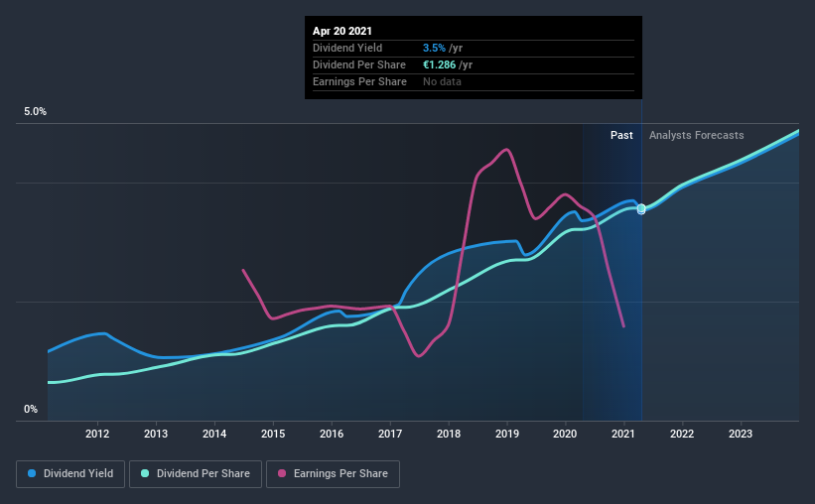Click the Apr 20 2021 tooltip date
Viewport: 815px width, 504px height.
coord(342,31)
